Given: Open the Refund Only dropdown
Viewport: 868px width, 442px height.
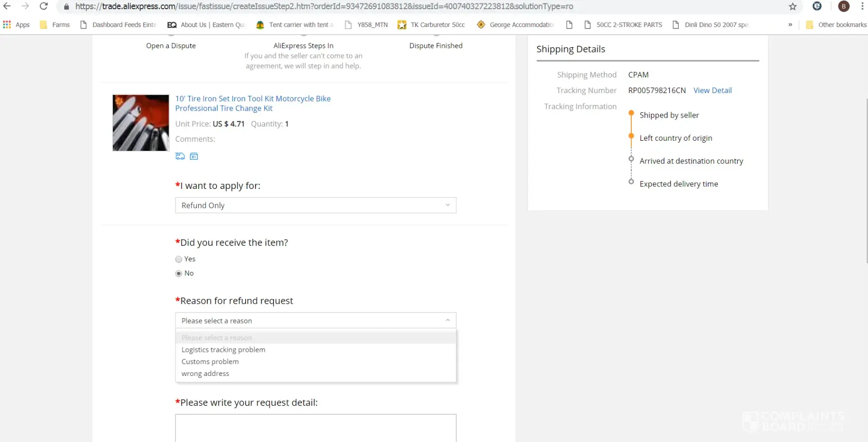Looking at the screenshot, I should coord(315,205).
